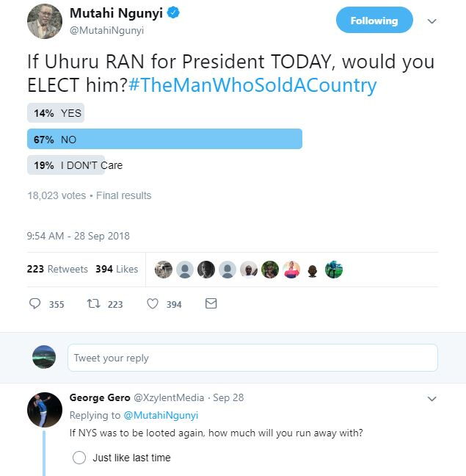Expand tweet options chevron beside Following

point(432,21)
